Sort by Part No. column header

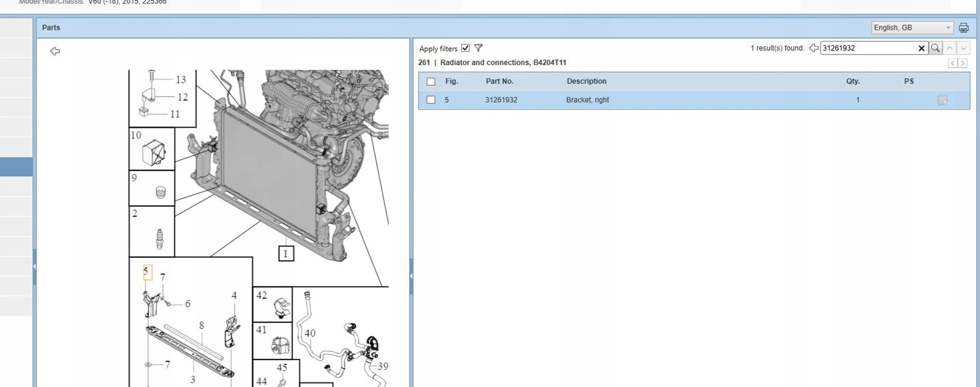click(499, 81)
